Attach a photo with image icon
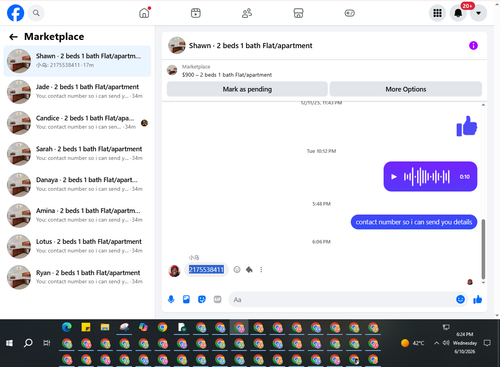500x367 pixels. 186,299
